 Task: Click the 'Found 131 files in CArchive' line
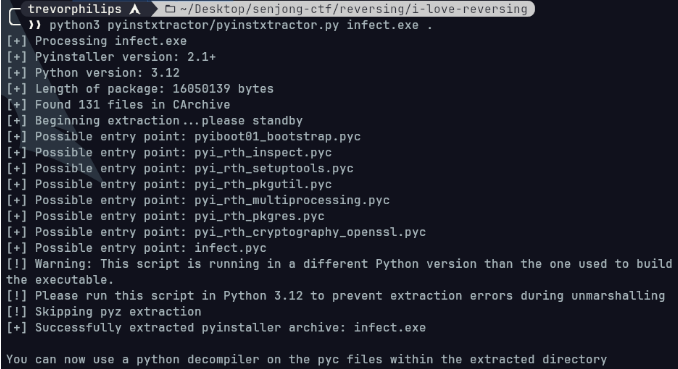tap(118, 105)
